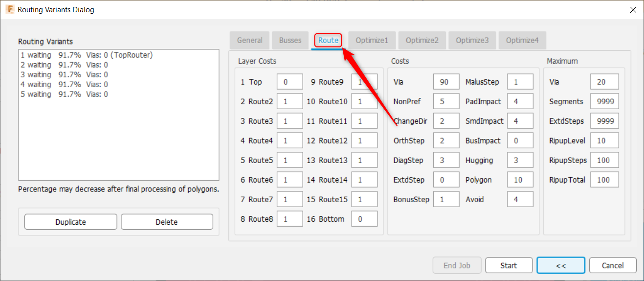Select routing variant 1 (TopRouter)
The width and height of the screenshot is (644, 281).
87,55
